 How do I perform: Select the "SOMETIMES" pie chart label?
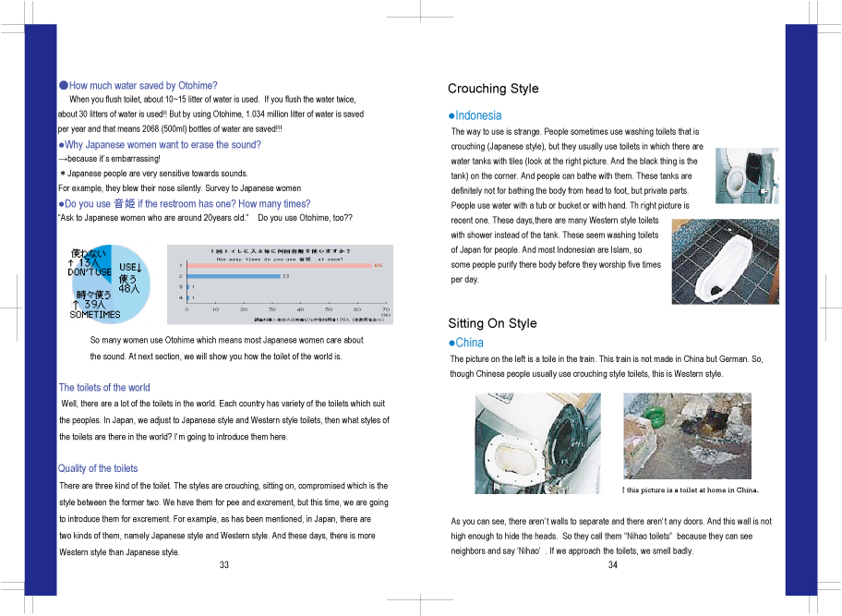[x=95, y=314]
